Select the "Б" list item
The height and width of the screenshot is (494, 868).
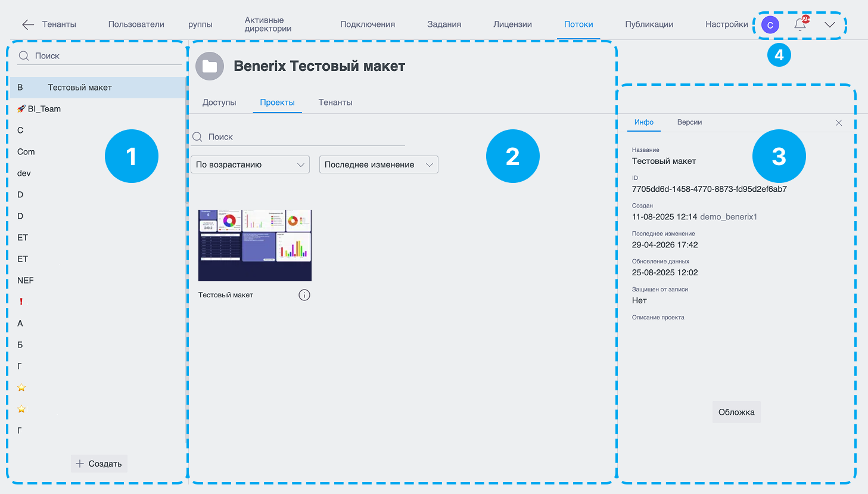coord(98,345)
